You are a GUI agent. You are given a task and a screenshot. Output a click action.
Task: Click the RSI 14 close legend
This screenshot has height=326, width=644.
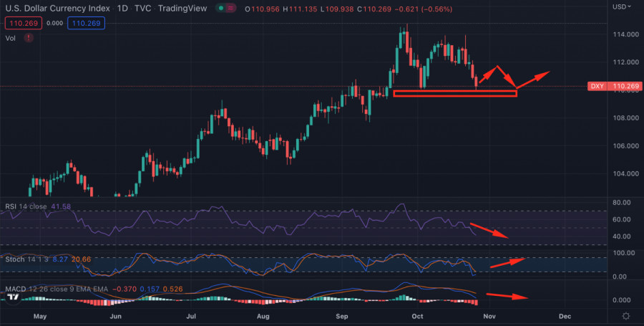point(26,206)
